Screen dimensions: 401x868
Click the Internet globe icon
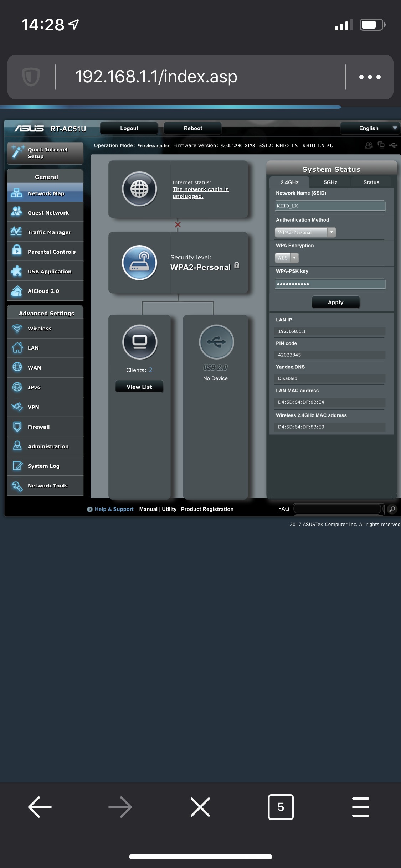coord(139,189)
